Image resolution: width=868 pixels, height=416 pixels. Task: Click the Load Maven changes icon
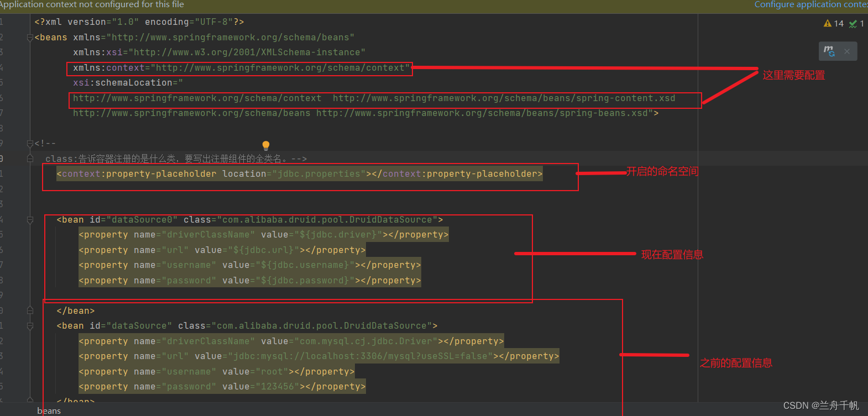(x=829, y=51)
